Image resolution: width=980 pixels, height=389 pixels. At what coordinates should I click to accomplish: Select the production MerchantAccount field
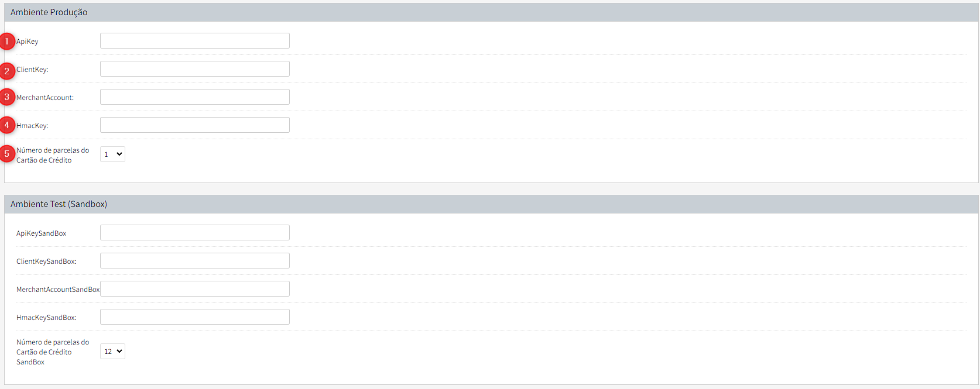tap(194, 97)
